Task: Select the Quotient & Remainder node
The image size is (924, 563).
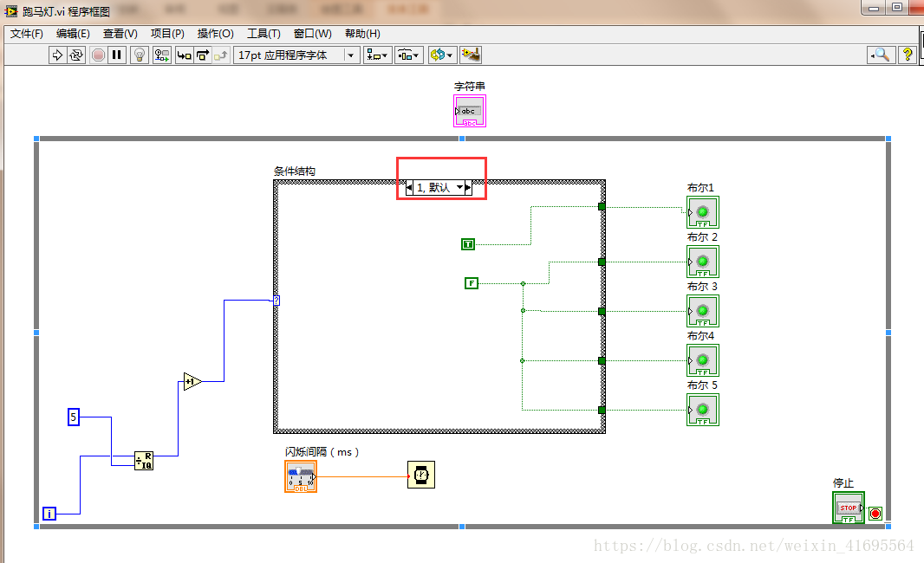Action: [144, 460]
